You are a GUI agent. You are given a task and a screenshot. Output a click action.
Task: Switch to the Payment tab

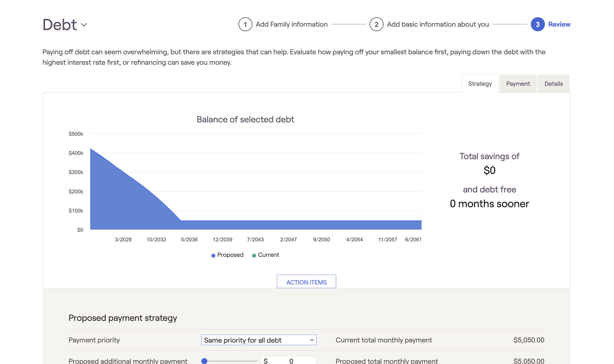pos(518,84)
